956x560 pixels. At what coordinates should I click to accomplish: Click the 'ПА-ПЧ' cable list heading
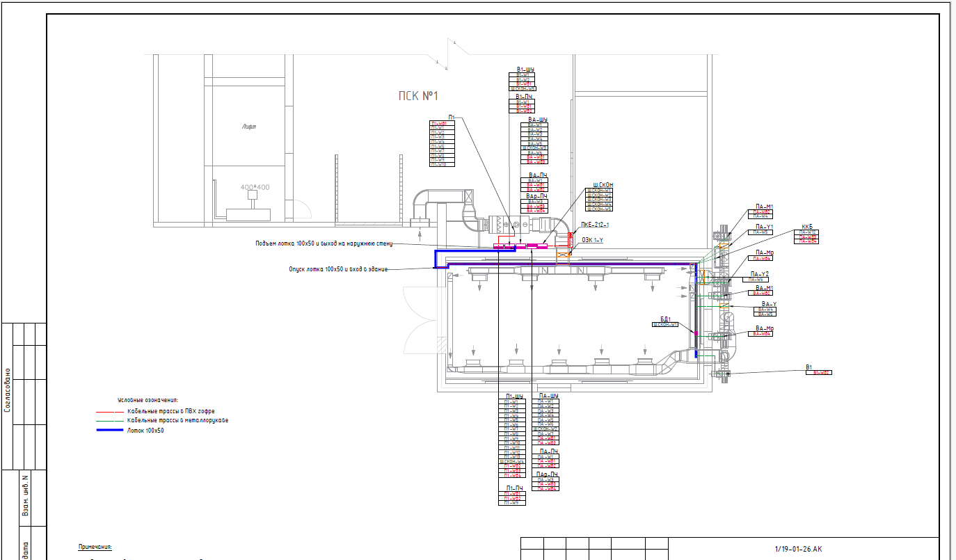(x=548, y=451)
